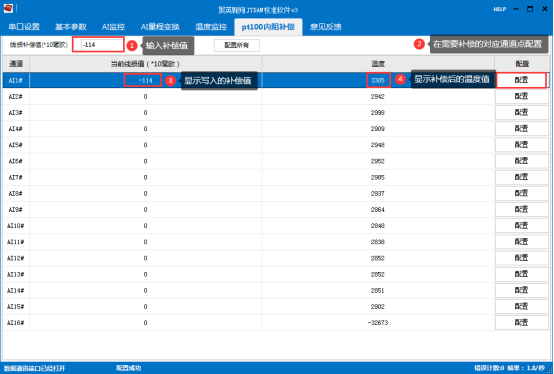Viewport: 554px width, 374px height.
Task: Select the AI13# channel cell
Action: (x=16, y=274)
